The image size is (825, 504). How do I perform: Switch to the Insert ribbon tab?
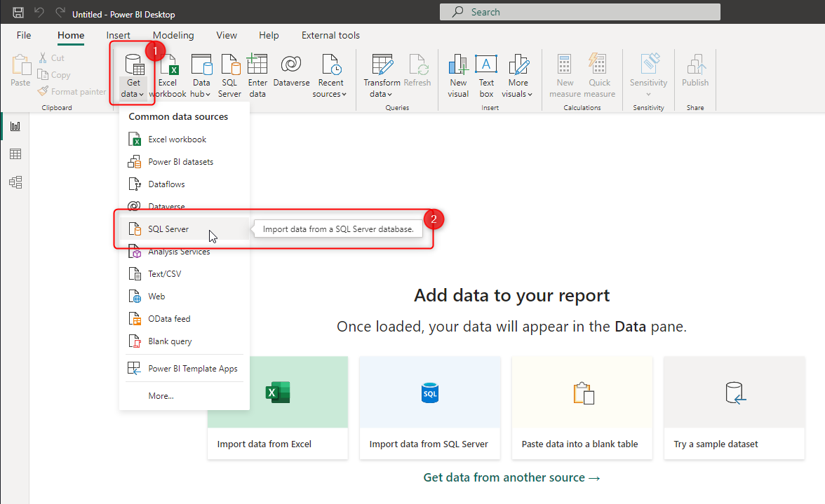point(118,35)
